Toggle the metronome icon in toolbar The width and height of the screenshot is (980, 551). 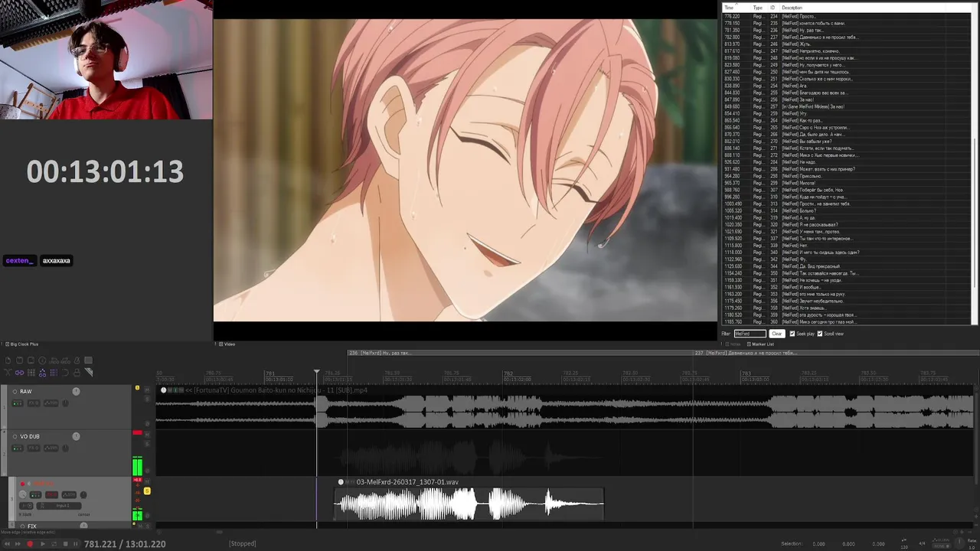(x=77, y=360)
